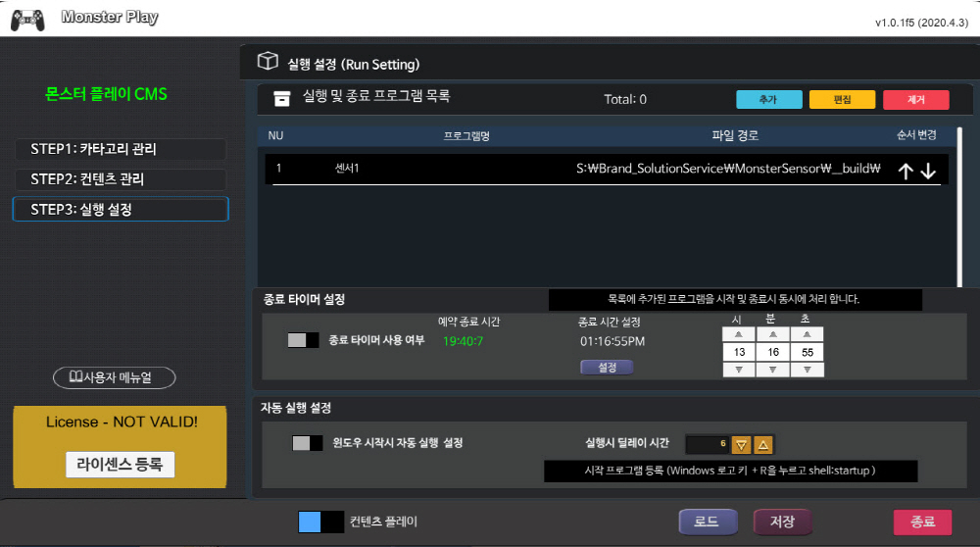Click the end time 01:16:55PM text
980x547 pixels.
click(612, 341)
